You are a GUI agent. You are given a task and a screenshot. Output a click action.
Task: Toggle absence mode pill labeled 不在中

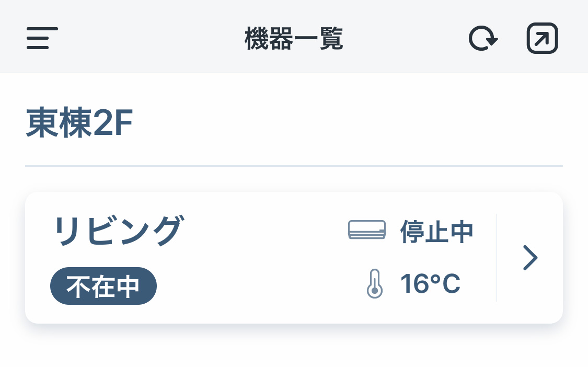(x=103, y=286)
